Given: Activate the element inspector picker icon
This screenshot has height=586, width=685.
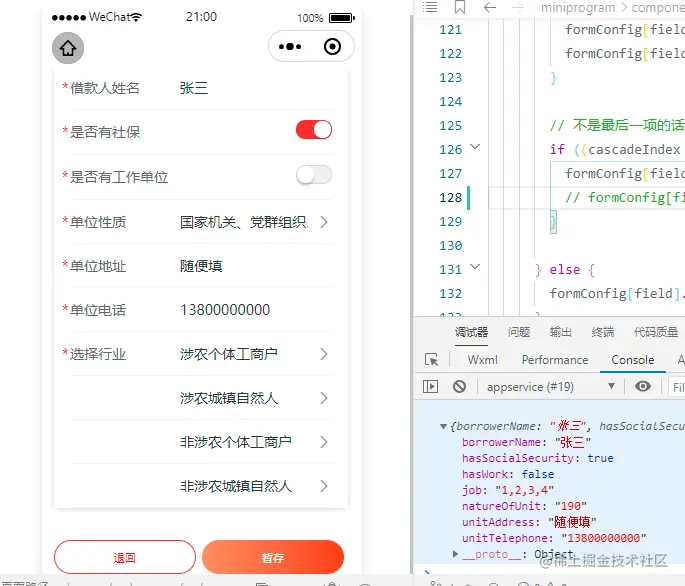Looking at the screenshot, I should click(432, 360).
